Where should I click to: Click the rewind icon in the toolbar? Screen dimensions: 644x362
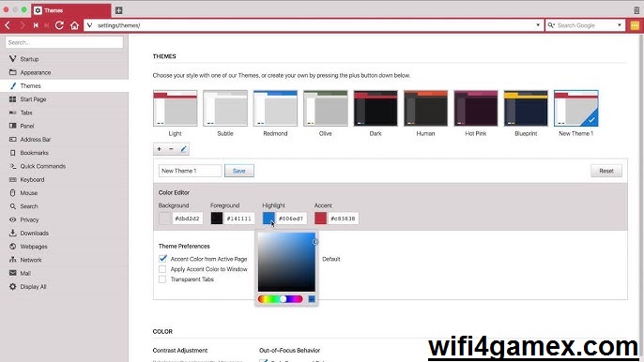click(36, 25)
